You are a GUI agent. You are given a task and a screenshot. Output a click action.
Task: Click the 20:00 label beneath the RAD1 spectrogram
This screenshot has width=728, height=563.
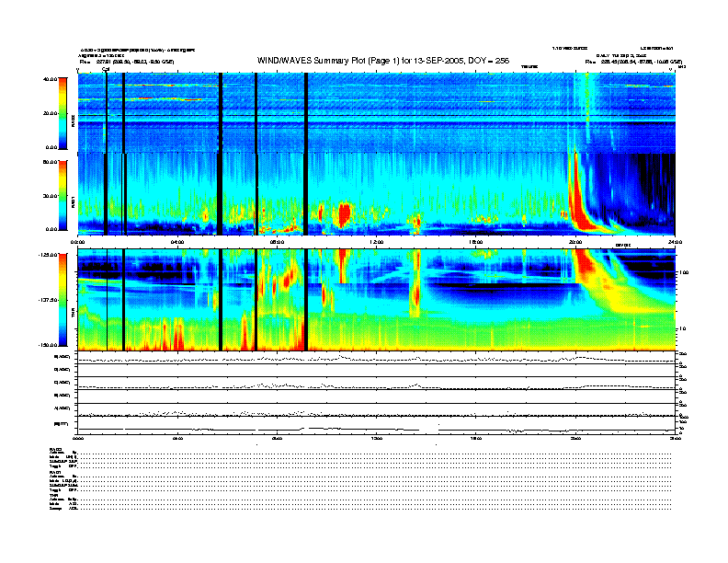pos(575,242)
